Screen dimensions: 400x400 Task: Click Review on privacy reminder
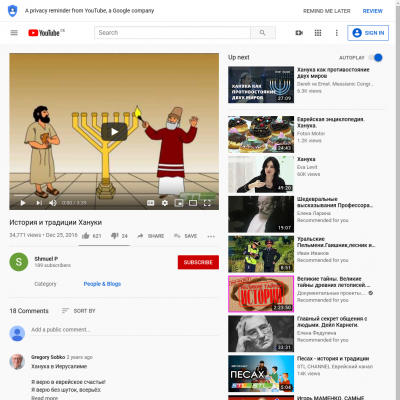[x=373, y=11]
